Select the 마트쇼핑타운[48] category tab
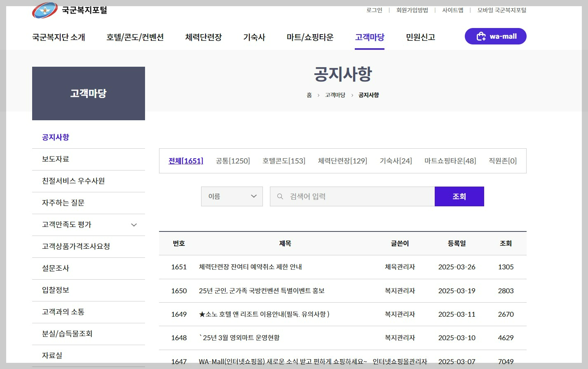This screenshot has width=588, height=369. click(450, 161)
